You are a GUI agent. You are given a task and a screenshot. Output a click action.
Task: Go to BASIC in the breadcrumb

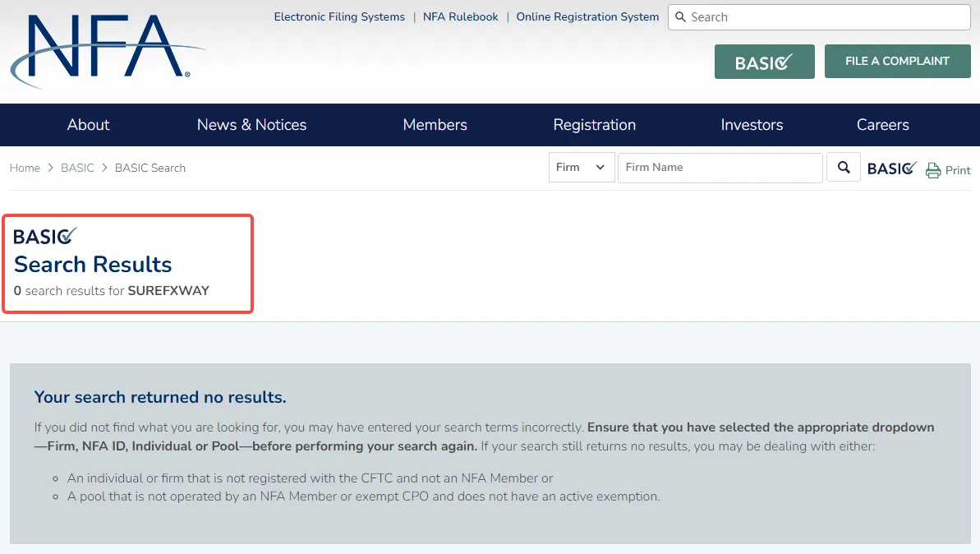point(77,169)
